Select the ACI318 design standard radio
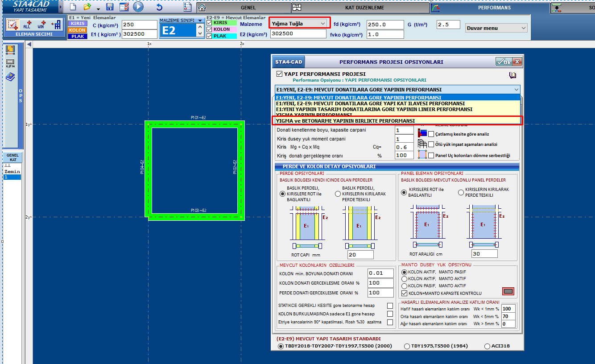595x364 pixels. click(487, 346)
